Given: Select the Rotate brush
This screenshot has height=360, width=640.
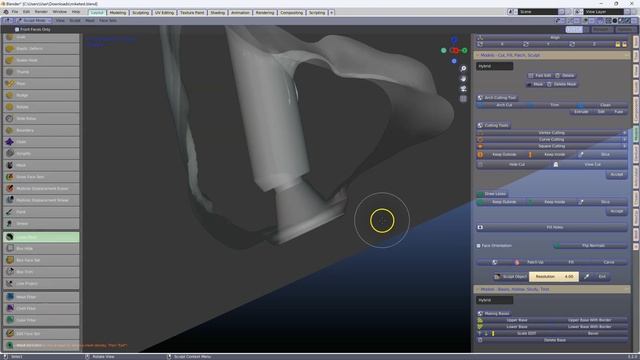Looking at the screenshot, I should [41, 107].
